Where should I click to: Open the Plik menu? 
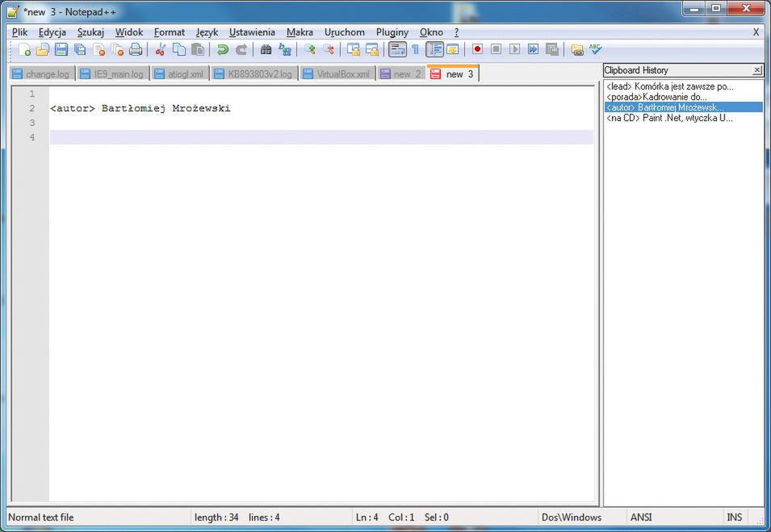[19, 32]
